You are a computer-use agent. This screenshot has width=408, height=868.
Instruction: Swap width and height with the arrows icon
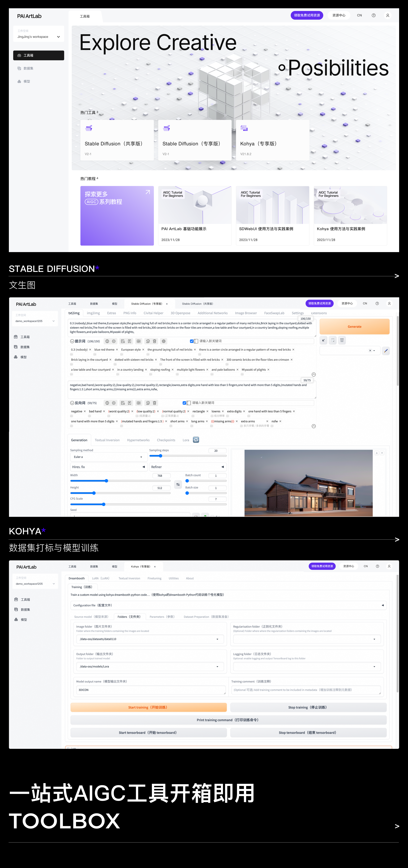point(178,485)
